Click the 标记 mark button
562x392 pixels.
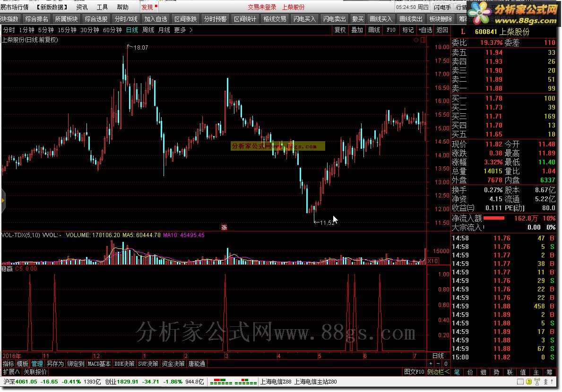(408, 30)
